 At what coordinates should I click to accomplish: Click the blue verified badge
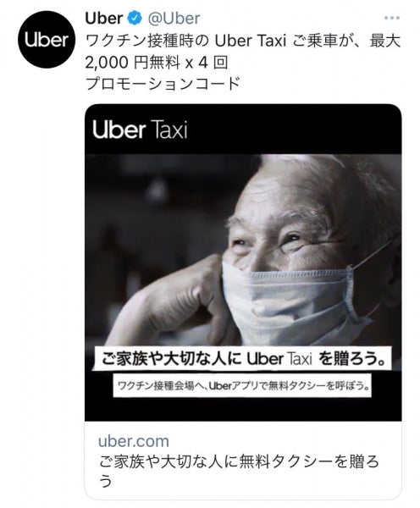click(135, 19)
